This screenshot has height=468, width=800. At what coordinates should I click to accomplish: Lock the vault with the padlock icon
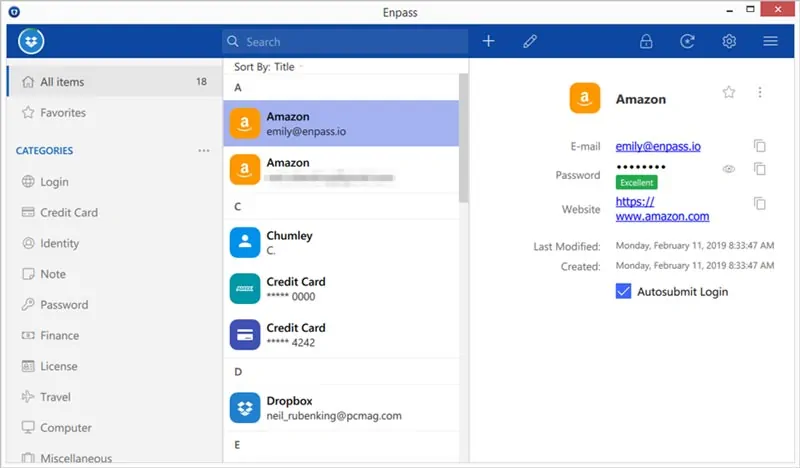[646, 41]
